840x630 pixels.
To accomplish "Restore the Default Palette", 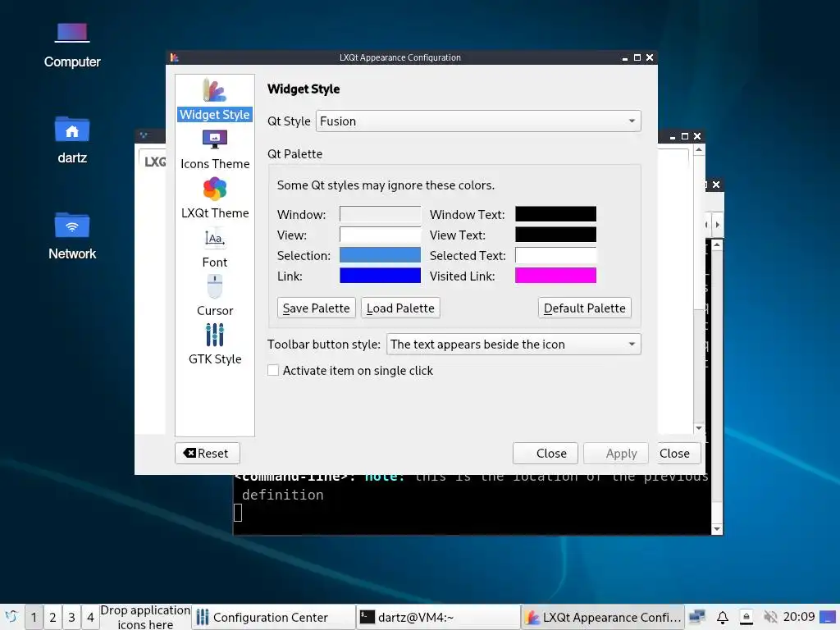I will (584, 308).
